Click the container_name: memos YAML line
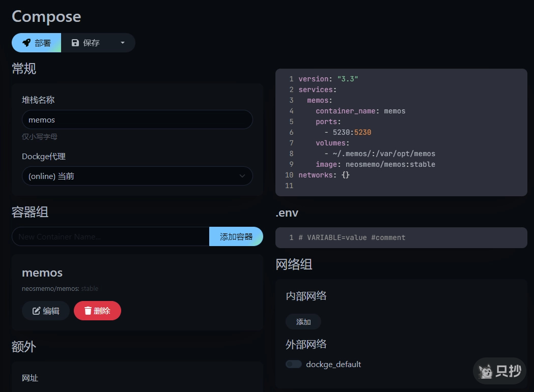534x392 pixels. coord(360,111)
